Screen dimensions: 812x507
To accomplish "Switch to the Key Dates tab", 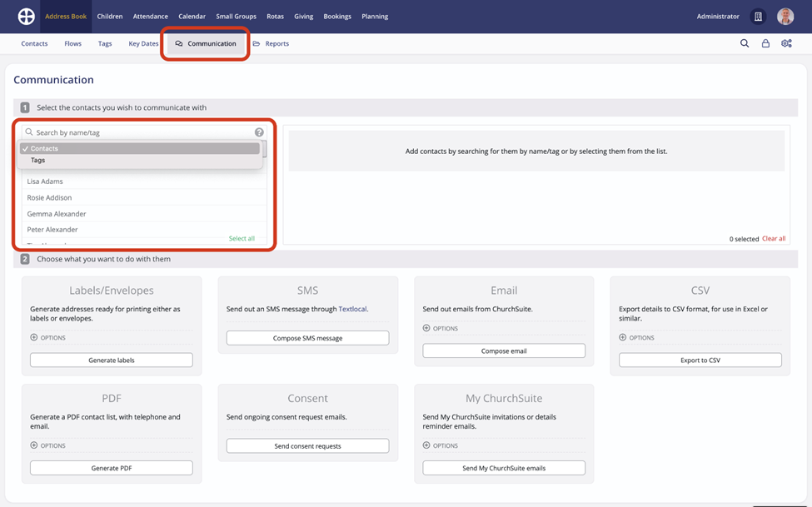I will pos(143,44).
